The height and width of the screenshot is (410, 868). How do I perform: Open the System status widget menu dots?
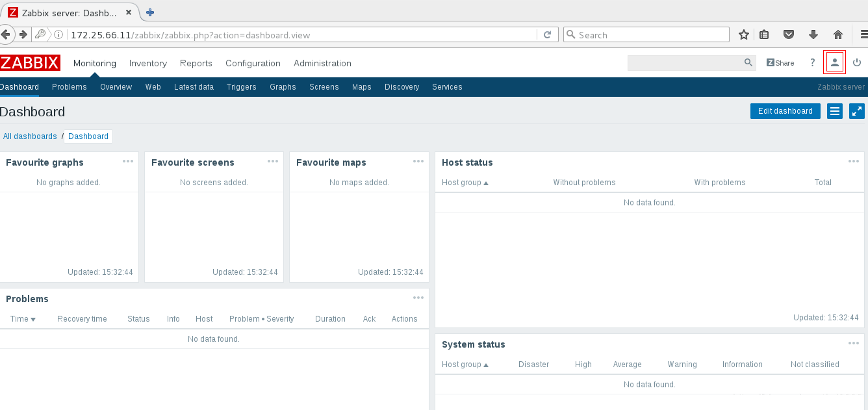tap(854, 343)
